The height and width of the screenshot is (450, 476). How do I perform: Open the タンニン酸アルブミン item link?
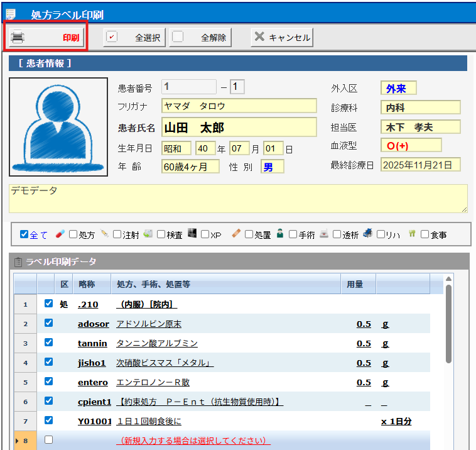click(156, 343)
